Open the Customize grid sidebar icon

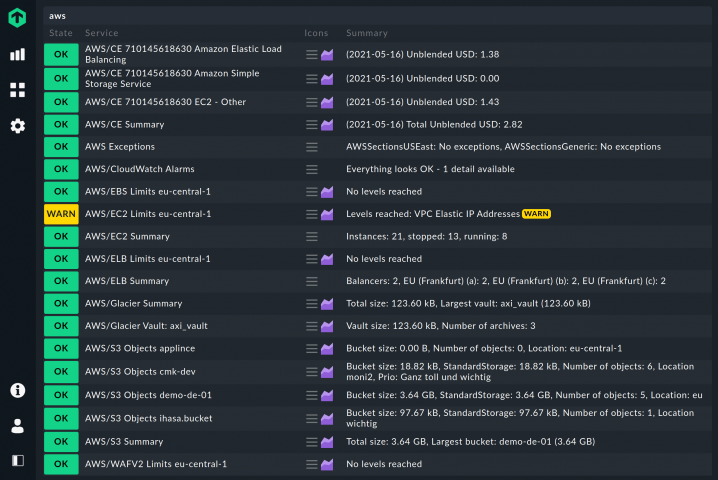click(x=17, y=90)
